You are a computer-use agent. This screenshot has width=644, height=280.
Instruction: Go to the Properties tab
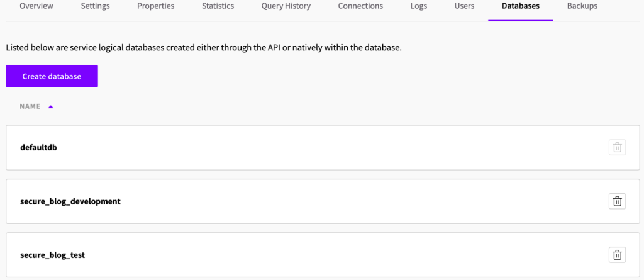click(x=155, y=6)
